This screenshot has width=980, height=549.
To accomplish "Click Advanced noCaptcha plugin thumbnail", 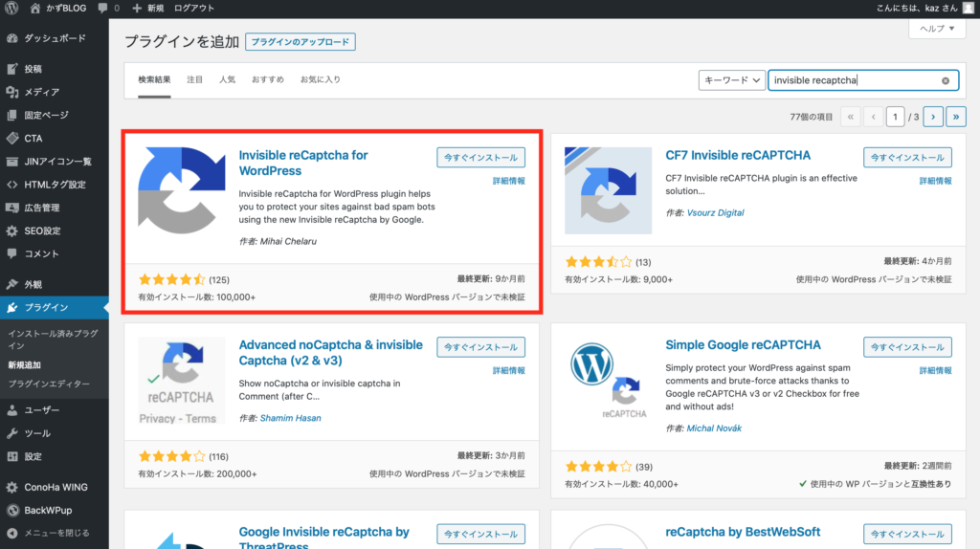I will coord(181,381).
